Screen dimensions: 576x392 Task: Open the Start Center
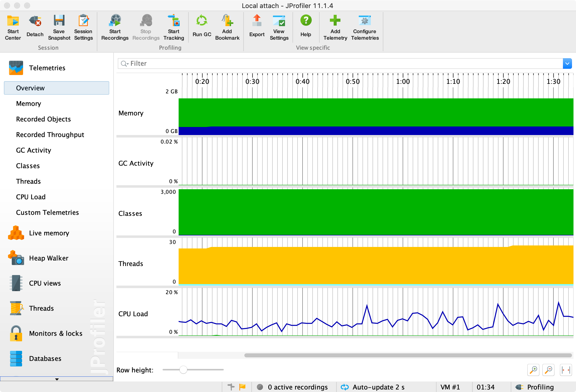click(x=13, y=27)
